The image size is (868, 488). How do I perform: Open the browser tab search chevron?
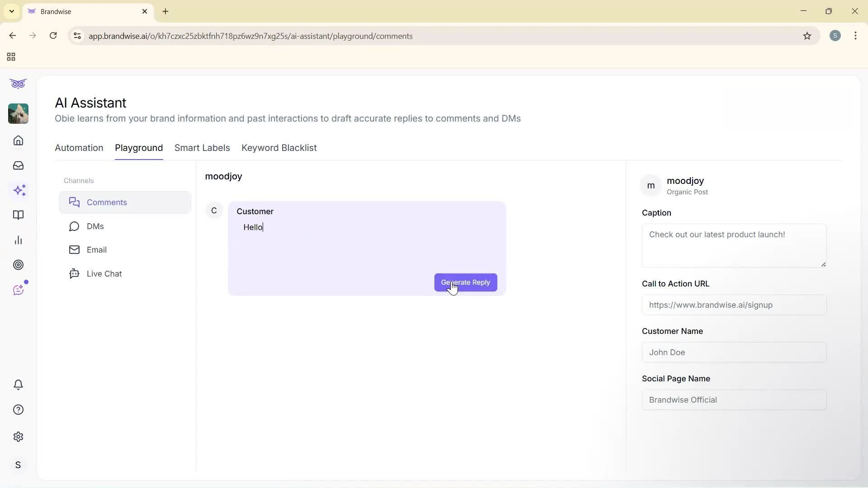11,11
